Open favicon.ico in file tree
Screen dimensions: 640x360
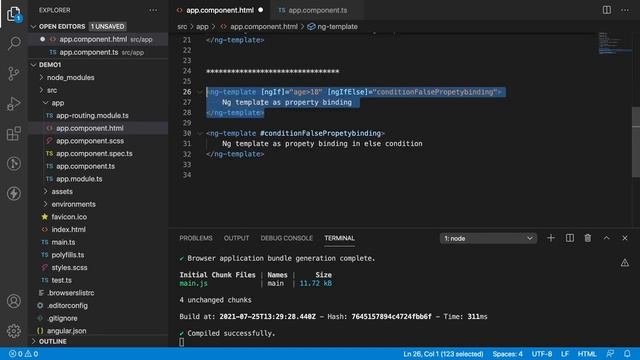pos(98,217)
